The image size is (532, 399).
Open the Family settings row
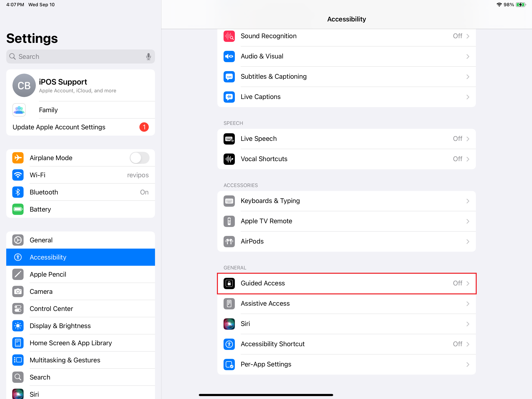coord(81,110)
